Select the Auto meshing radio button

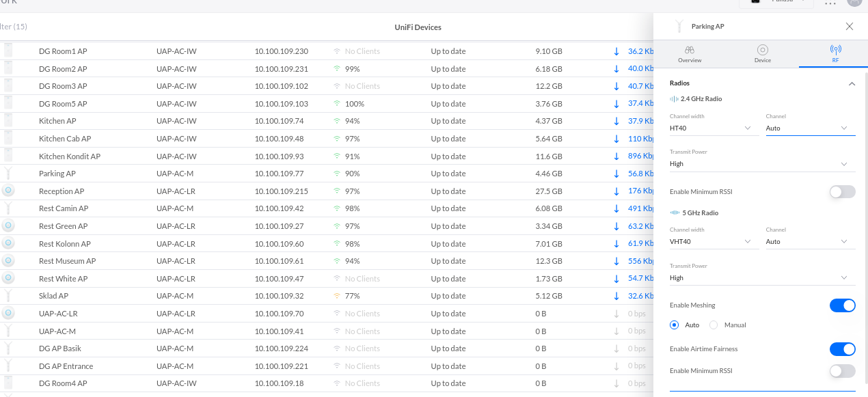click(675, 325)
